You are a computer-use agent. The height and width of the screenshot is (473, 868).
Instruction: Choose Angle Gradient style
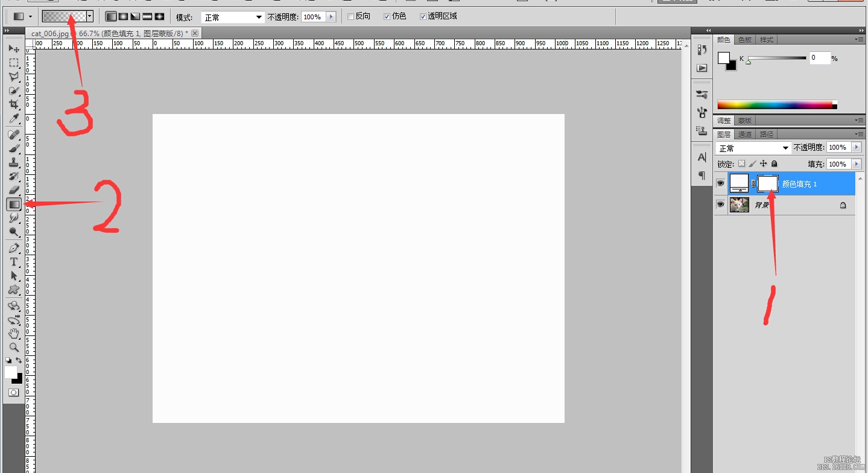(135, 16)
